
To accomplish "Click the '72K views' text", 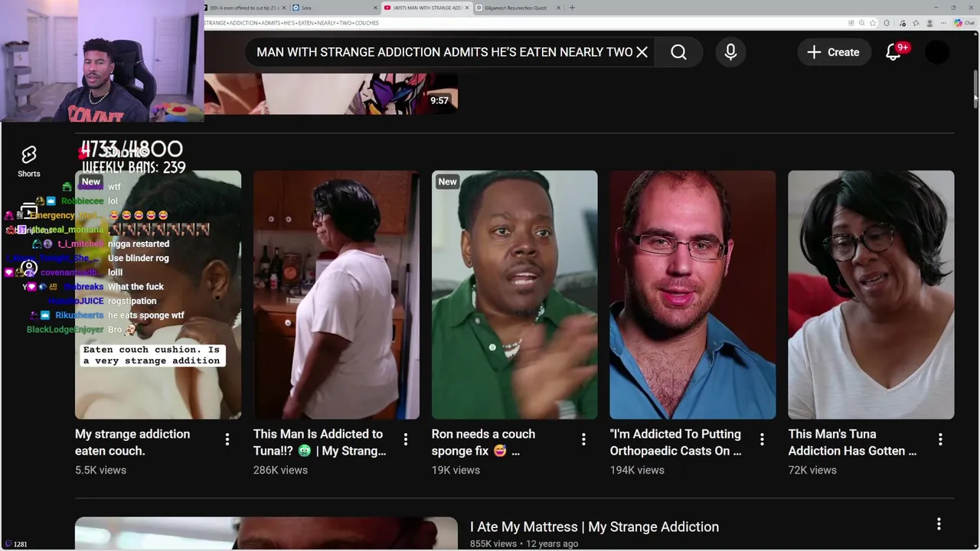I will click(x=812, y=470).
